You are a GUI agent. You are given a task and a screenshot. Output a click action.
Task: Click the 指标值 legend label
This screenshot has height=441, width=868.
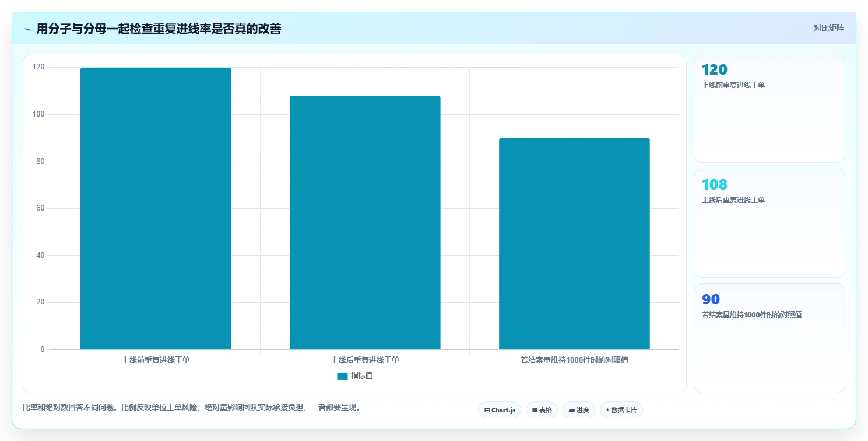(361, 376)
